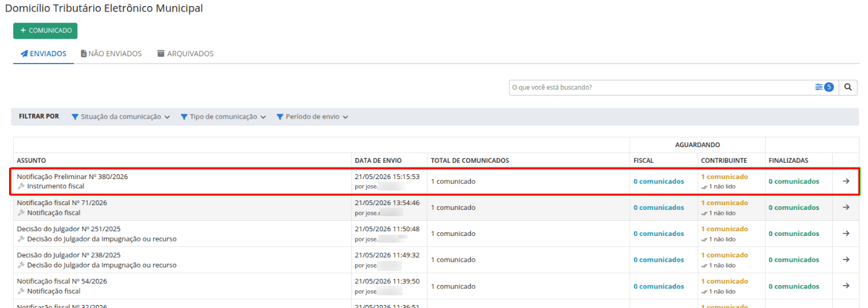868x308 pixels.
Task: Open Fiscal '0 comunicados' for Notificação fiscal Nº 71/2026
Action: click(x=659, y=208)
